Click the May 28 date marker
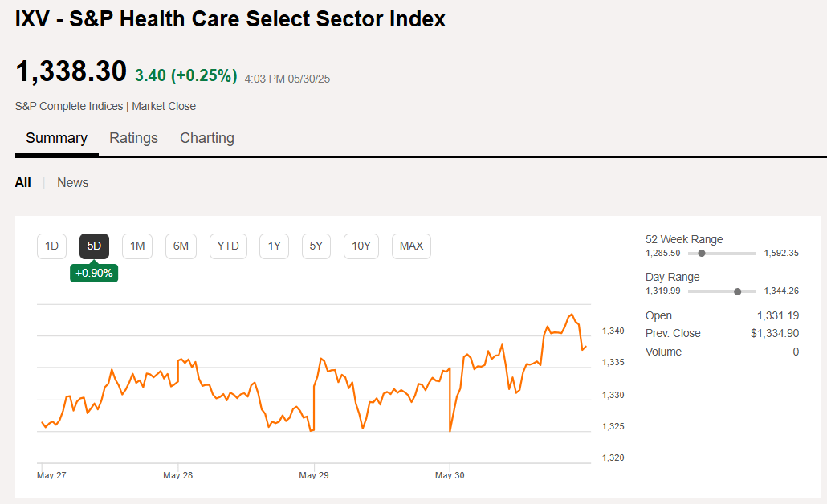 coord(177,475)
